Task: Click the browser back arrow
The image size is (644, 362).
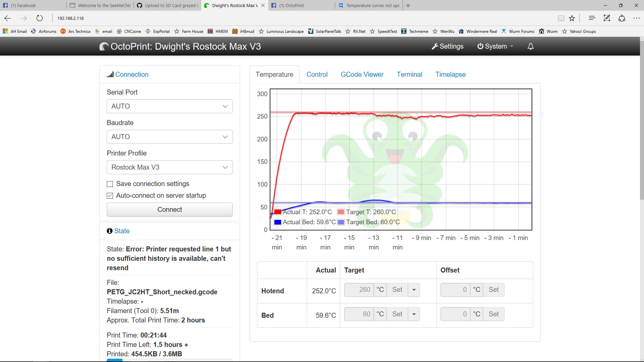Action: coord(8,18)
